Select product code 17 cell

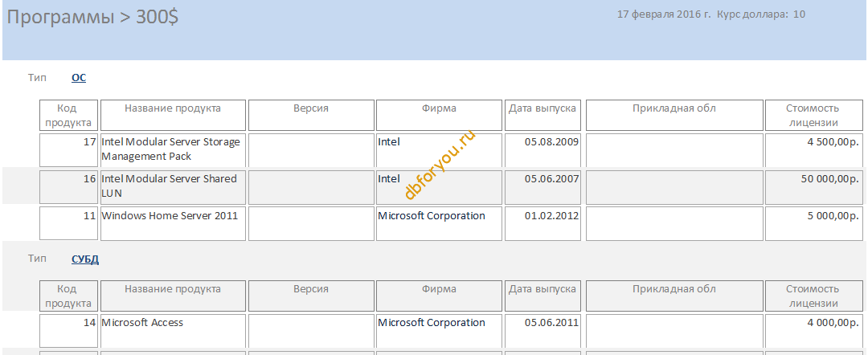point(68,150)
